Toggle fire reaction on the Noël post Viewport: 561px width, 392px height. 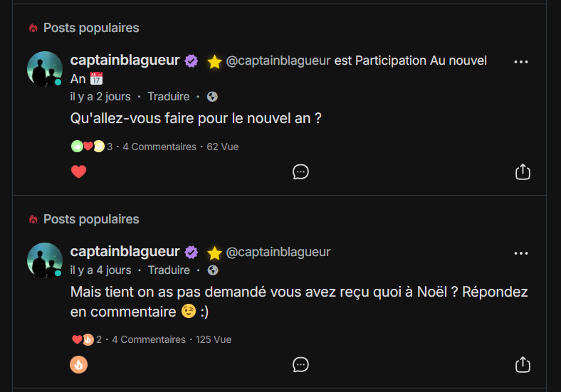78,364
